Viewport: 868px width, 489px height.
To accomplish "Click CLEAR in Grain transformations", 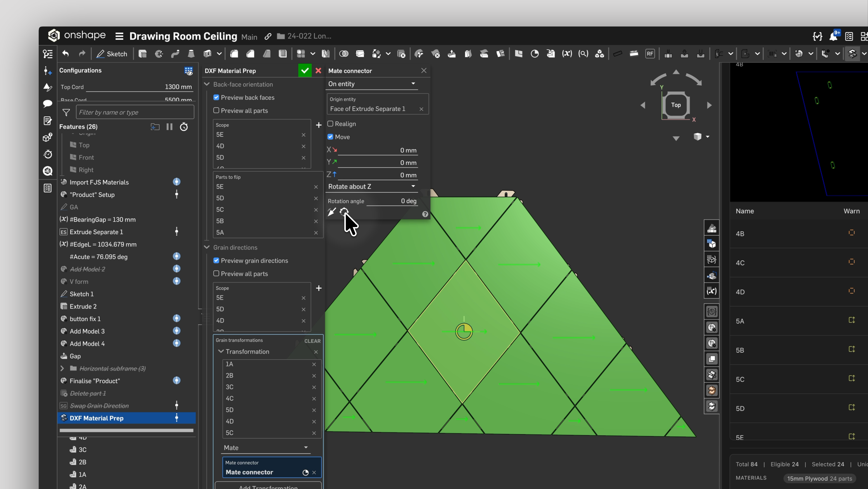I will [x=312, y=341].
